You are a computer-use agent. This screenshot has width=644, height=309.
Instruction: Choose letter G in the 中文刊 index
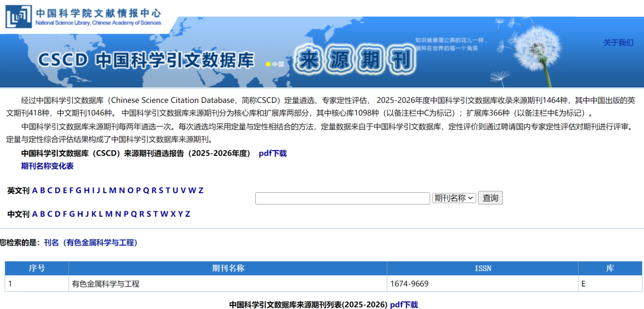coord(72,214)
